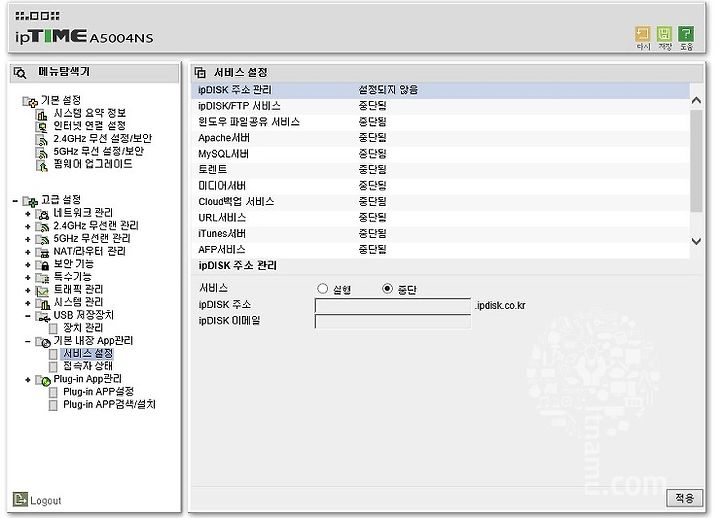Image resolution: width=720 pixels, height=518 pixels.
Task: Click the 고급 설정 folder icon
Action: 30,201
